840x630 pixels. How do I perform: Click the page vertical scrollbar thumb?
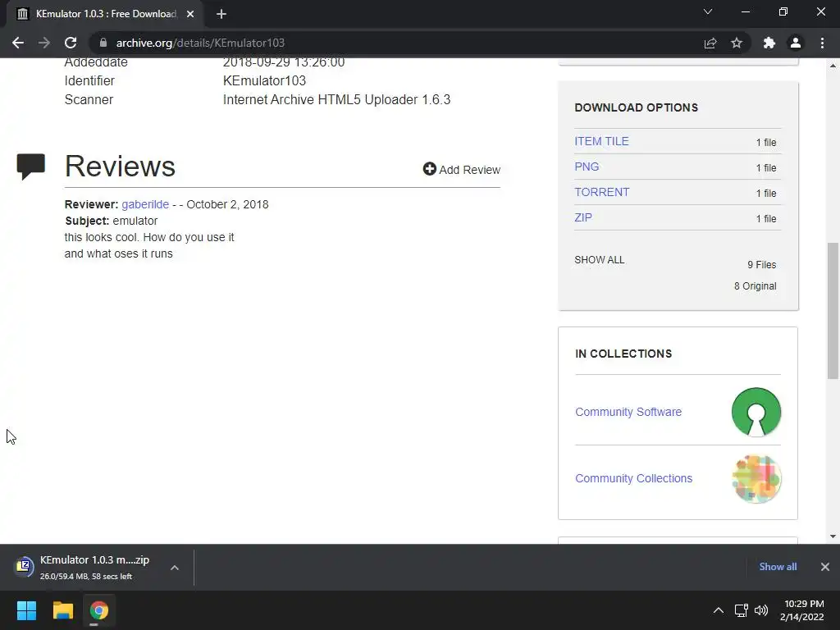(833, 311)
